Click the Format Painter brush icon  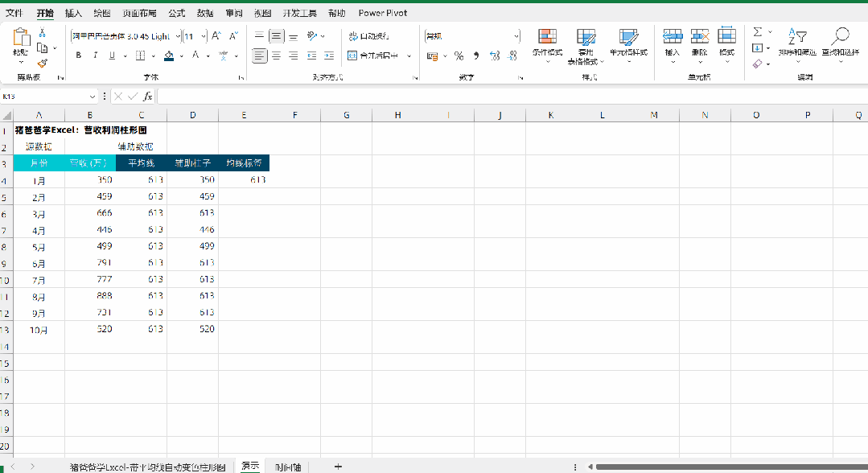42,64
